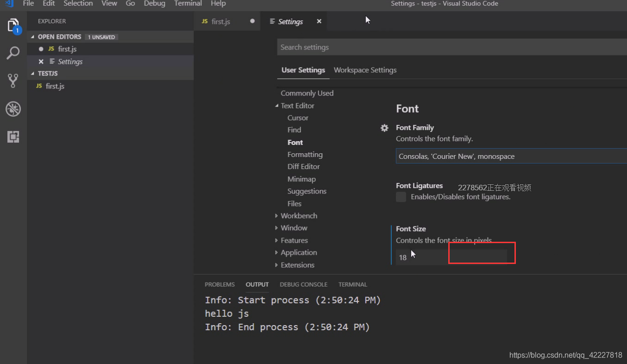The image size is (627, 364).
Task: Open the Terminal menu
Action: click(188, 3)
